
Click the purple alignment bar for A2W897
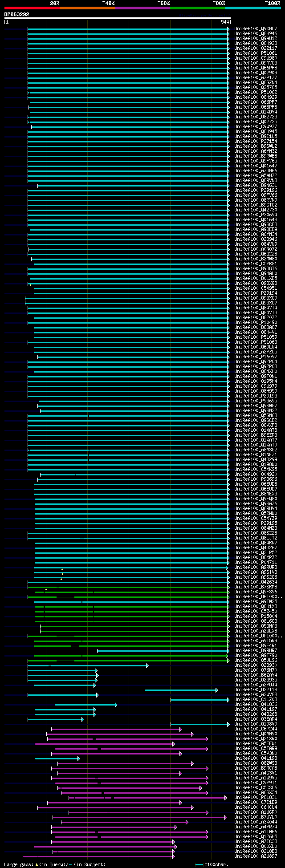pyautogui.click(x=98, y=856)
